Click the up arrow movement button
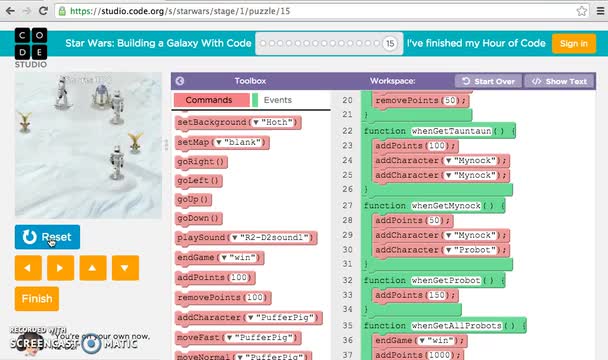Screen dimensions: 608x360 pyautogui.click(x=93, y=268)
